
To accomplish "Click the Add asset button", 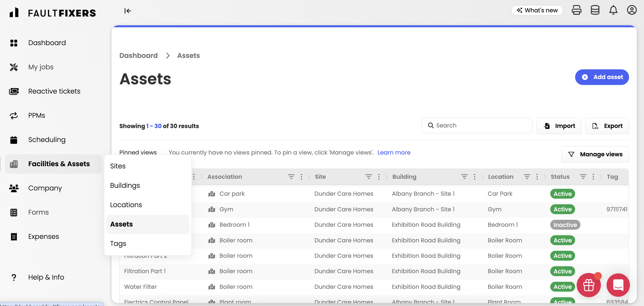I will coord(602,77).
